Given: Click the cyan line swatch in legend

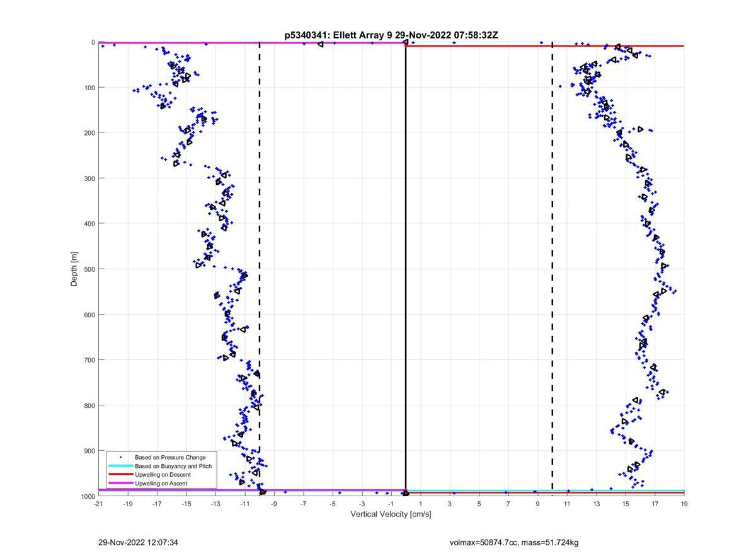Looking at the screenshot, I should (120, 466).
